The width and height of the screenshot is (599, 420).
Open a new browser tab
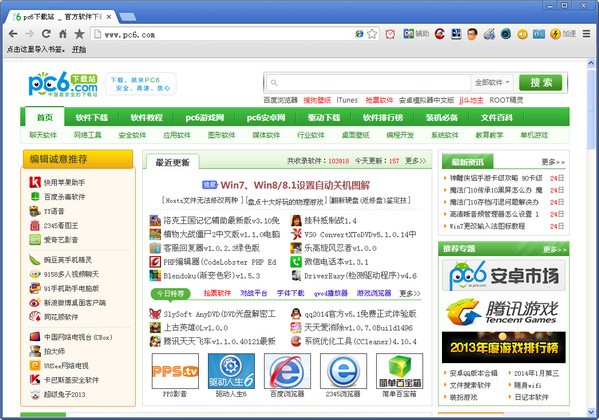[127, 17]
